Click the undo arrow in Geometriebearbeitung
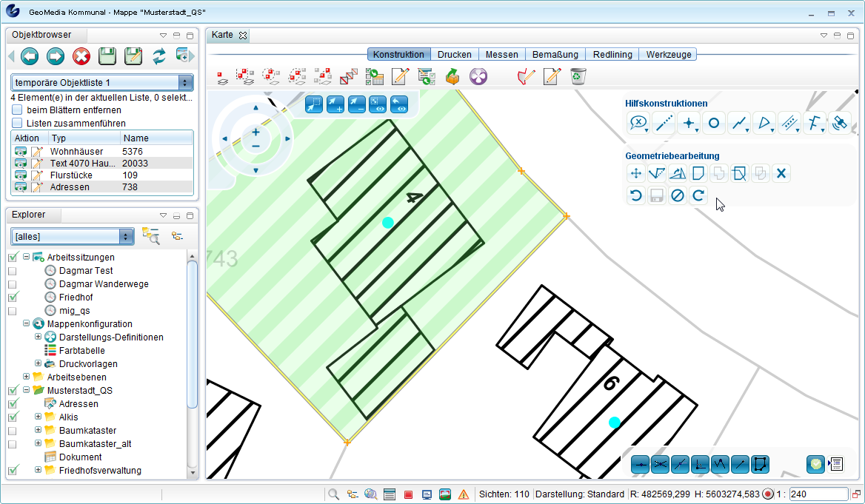 [635, 196]
